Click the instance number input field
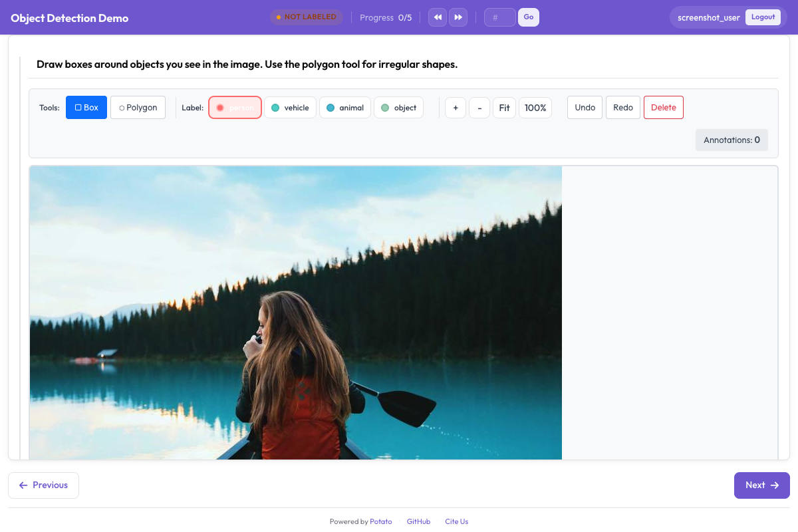798x532 pixels. (499, 17)
